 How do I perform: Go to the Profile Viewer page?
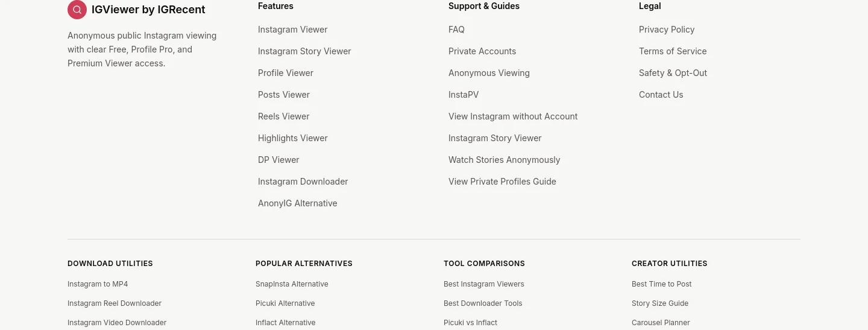click(286, 73)
